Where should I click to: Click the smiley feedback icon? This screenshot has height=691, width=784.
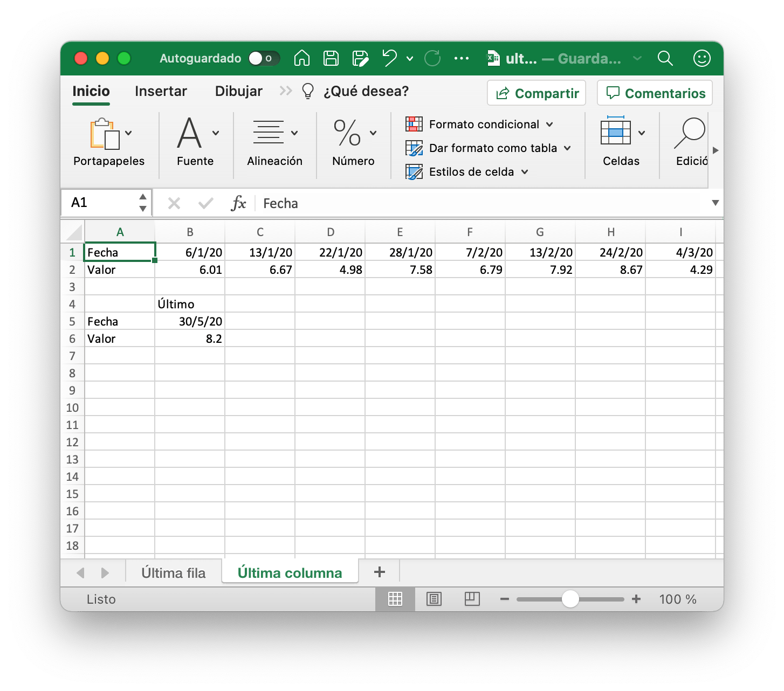[702, 58]
